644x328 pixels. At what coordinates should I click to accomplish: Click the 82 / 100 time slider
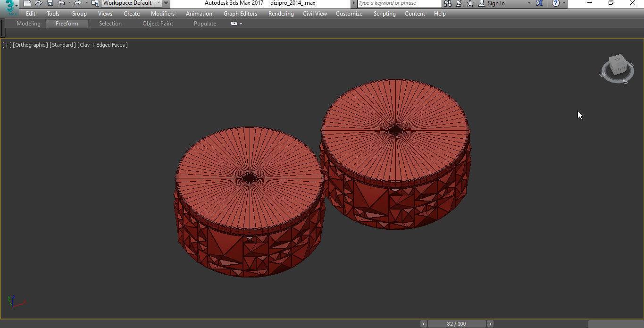(457, 324)
